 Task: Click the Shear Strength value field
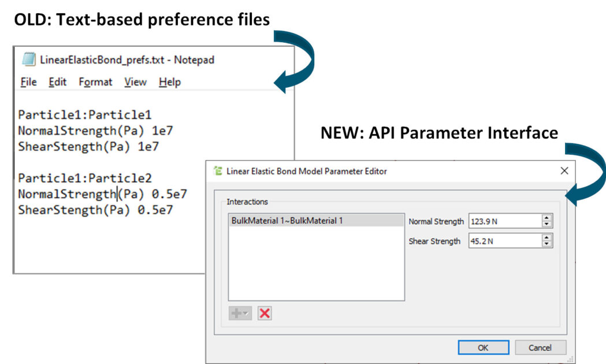point(504,241)
